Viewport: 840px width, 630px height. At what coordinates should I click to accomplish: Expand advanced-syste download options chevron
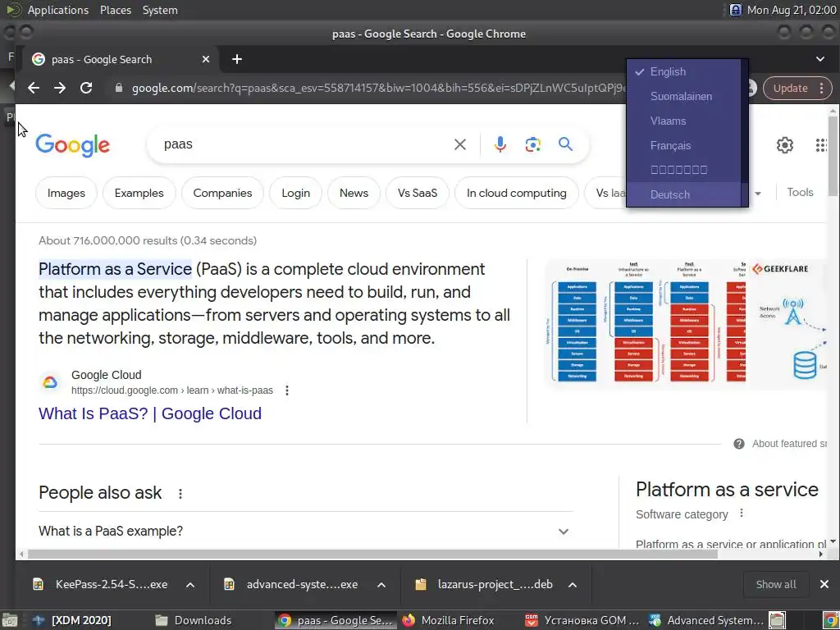[381, 584]
